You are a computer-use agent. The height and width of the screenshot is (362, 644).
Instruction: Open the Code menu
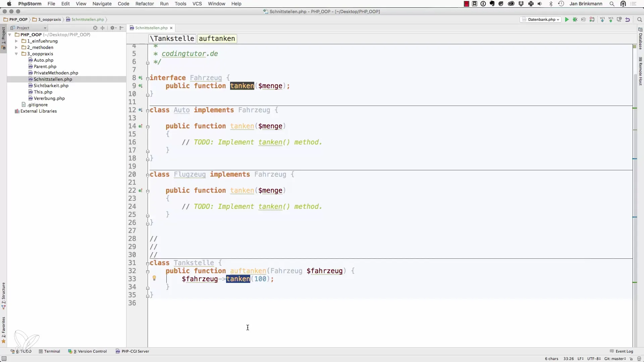pyautogui.click(x=123, y=4)
